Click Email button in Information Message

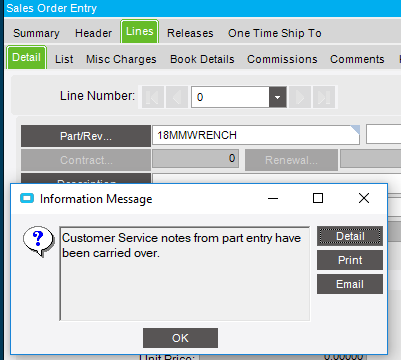click(x=350, y=284)
